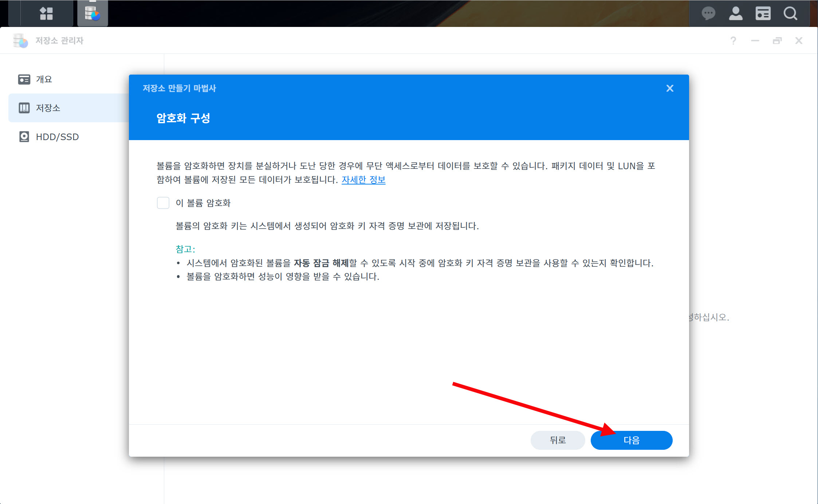Close the Storage Manager window

799,40
